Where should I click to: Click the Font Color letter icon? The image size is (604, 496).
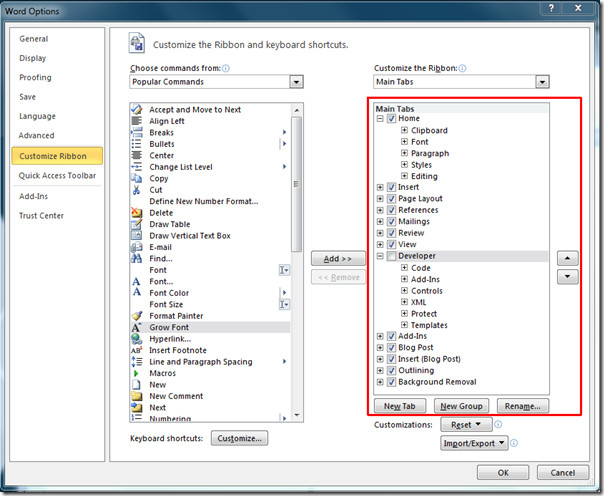[x=136, y=293]
